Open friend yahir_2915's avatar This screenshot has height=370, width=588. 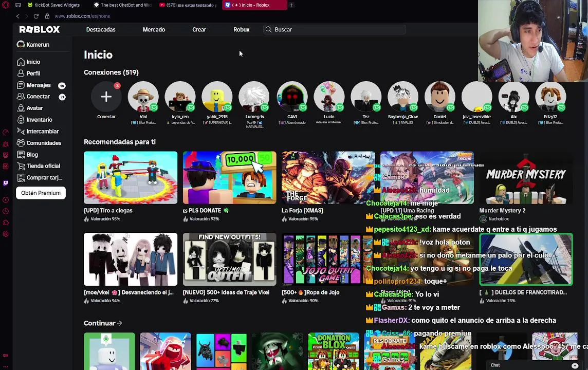coord(217,97)
